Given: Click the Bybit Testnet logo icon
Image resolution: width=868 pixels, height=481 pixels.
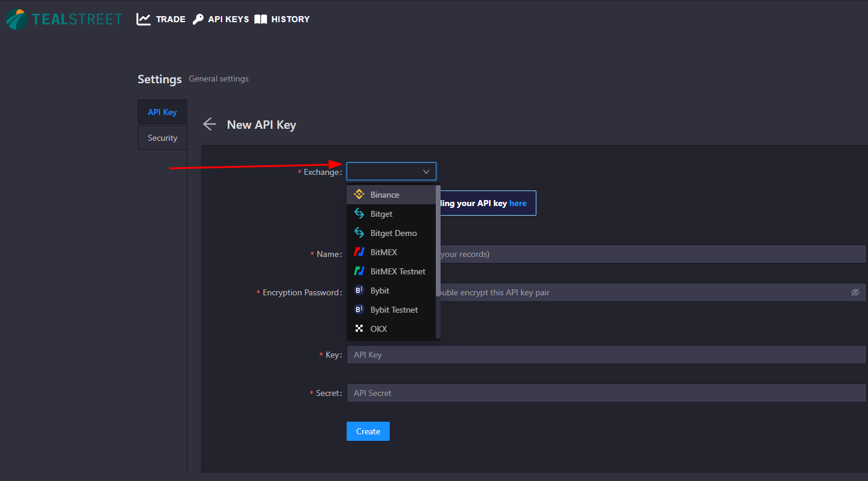Looking at the screenshot, I should coord(359,310).
